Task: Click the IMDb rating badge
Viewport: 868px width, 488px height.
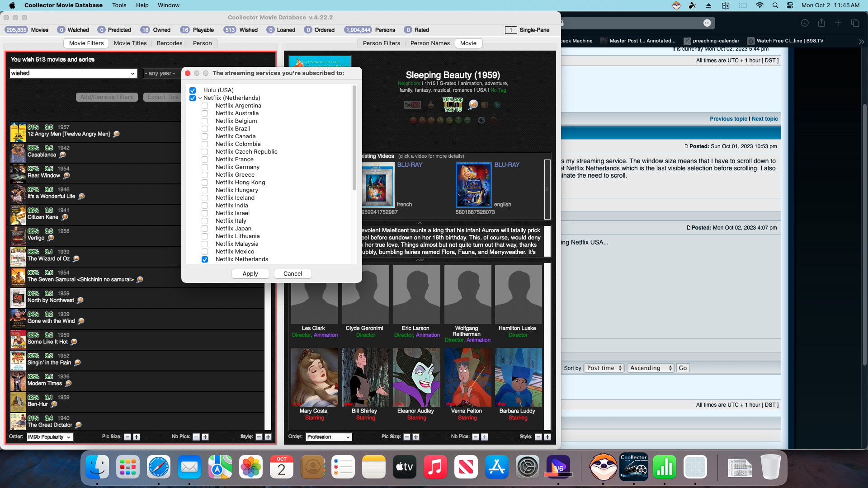Action: (453, 104)
